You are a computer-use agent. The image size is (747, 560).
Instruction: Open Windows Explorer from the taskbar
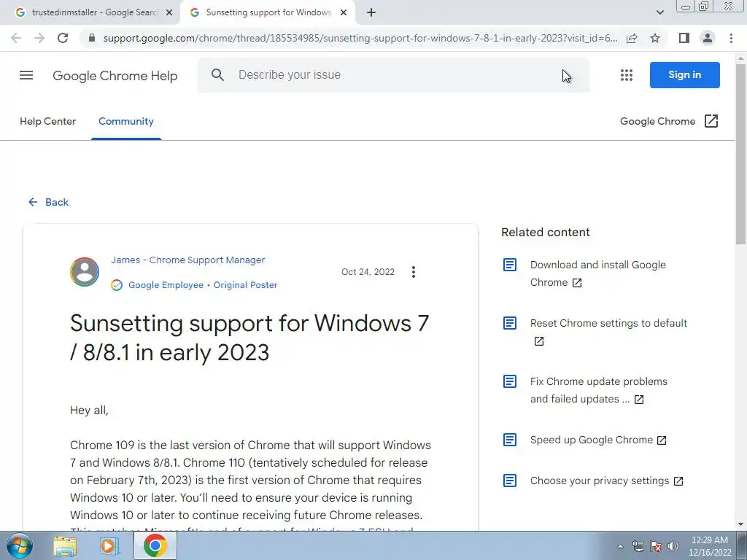[65, 545]
